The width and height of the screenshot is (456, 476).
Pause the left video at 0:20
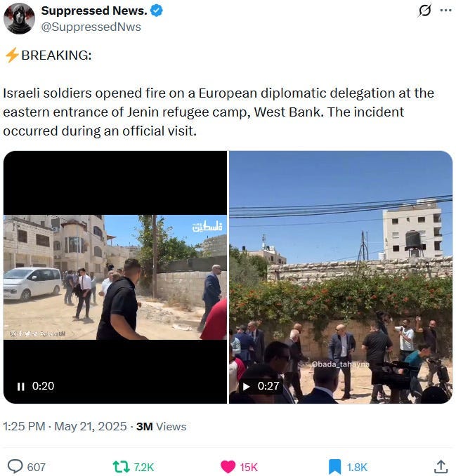pyautogui.click(x=20, y=386)
